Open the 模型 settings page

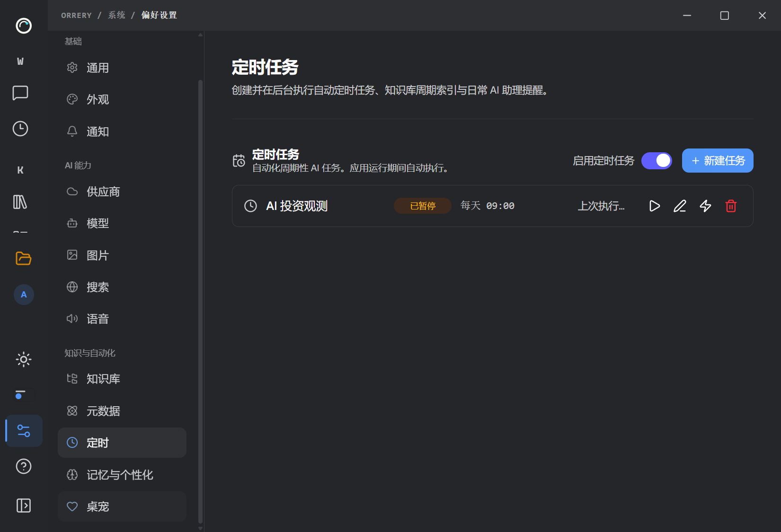[122, 223]
